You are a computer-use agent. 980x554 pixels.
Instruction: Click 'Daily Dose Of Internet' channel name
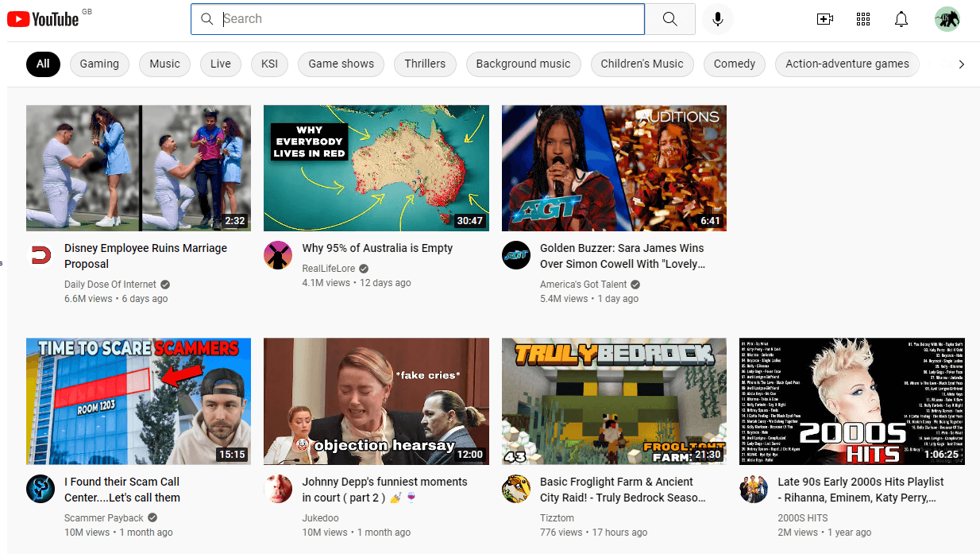point(110,285)
